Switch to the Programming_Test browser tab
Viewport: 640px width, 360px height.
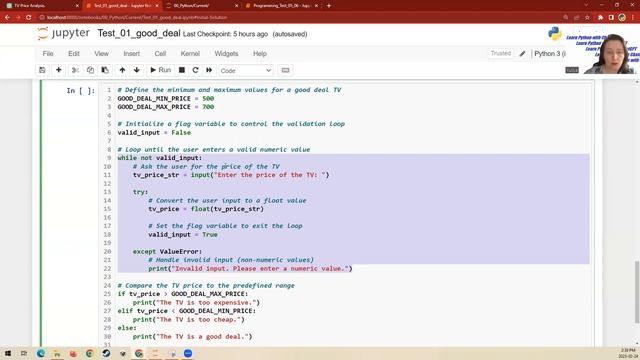click(281, 6)
